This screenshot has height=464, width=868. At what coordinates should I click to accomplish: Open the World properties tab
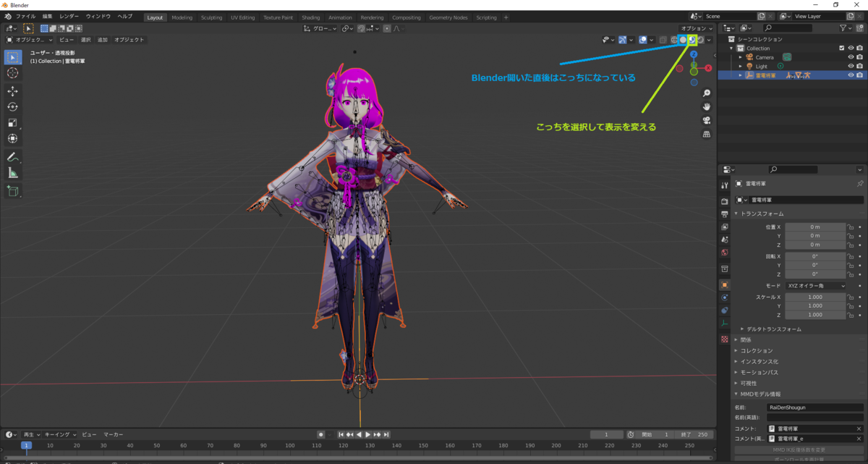point(725,253)
